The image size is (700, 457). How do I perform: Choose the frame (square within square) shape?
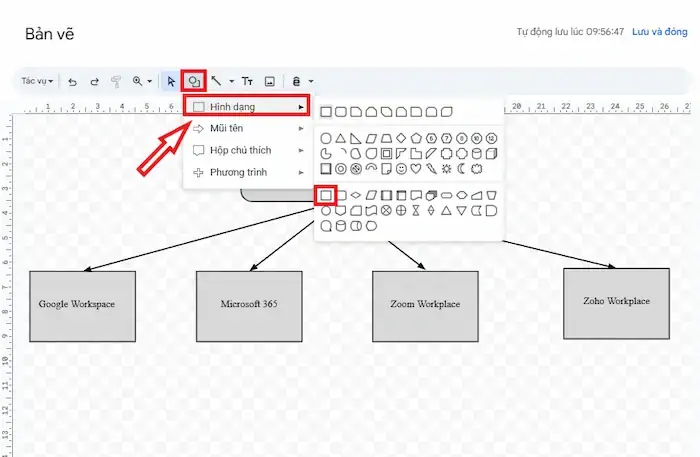[386, 154]
